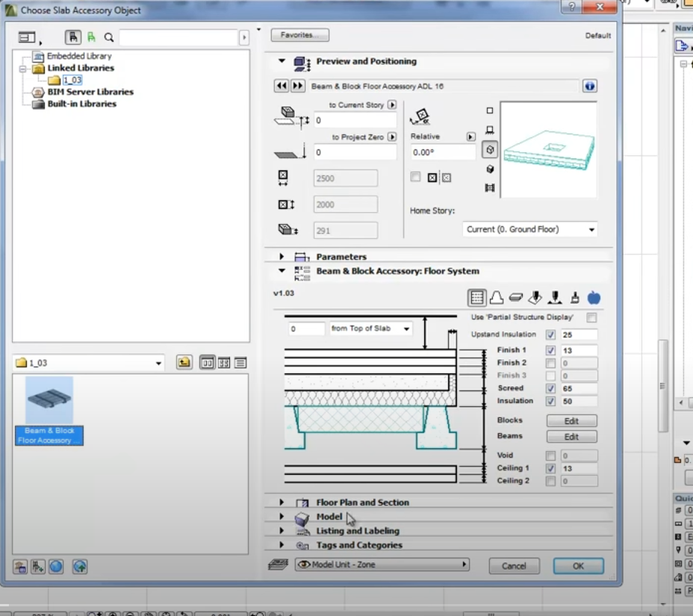Expand the Listing and Labeling panel
Image resolution: width=693 pixels, height=616 pixels.
[282, 530]
